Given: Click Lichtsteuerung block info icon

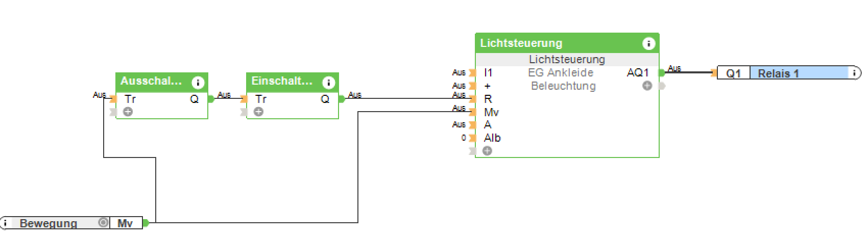Looking at the screenshot, I should (x=648, y=43).
